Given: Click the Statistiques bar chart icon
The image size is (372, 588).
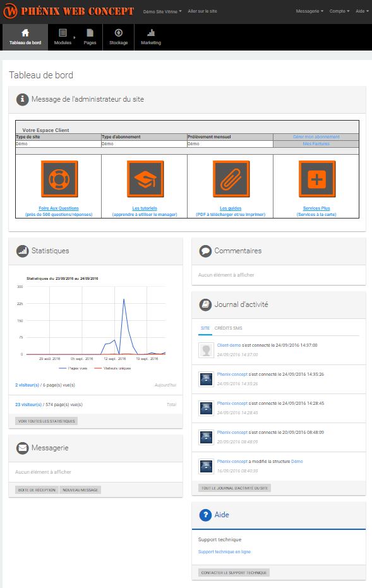Looking at the screenshot, I should (22, 251).
